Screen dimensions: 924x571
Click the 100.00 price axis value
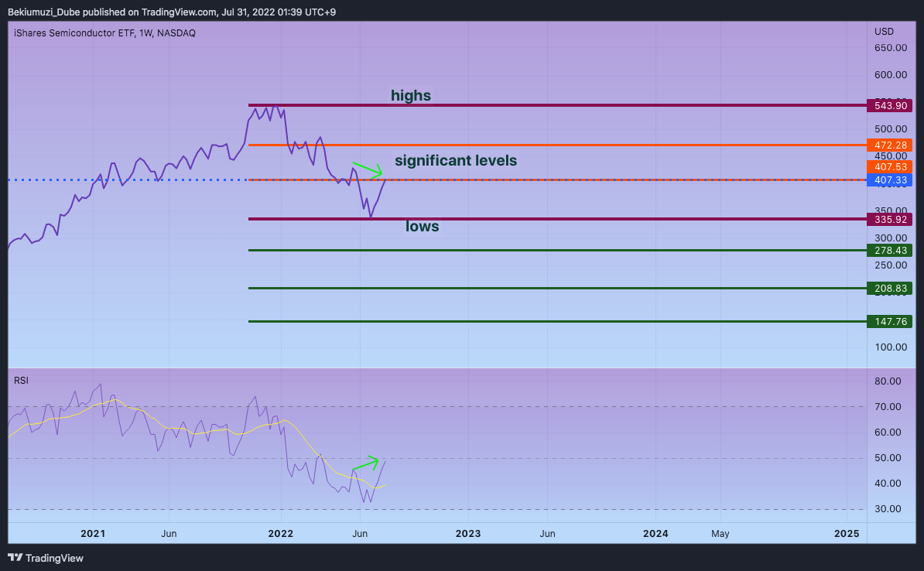coord(891,347)
